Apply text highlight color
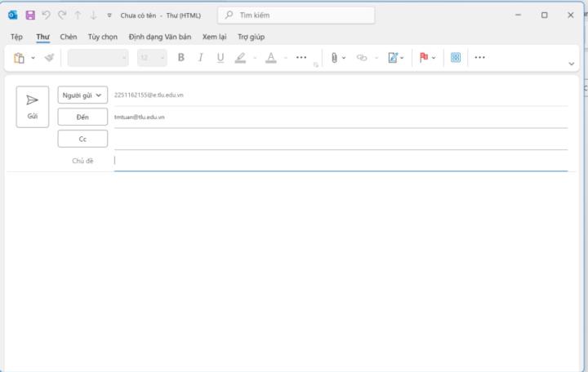Viewport: 588px width, 372px height. point(240,58)
